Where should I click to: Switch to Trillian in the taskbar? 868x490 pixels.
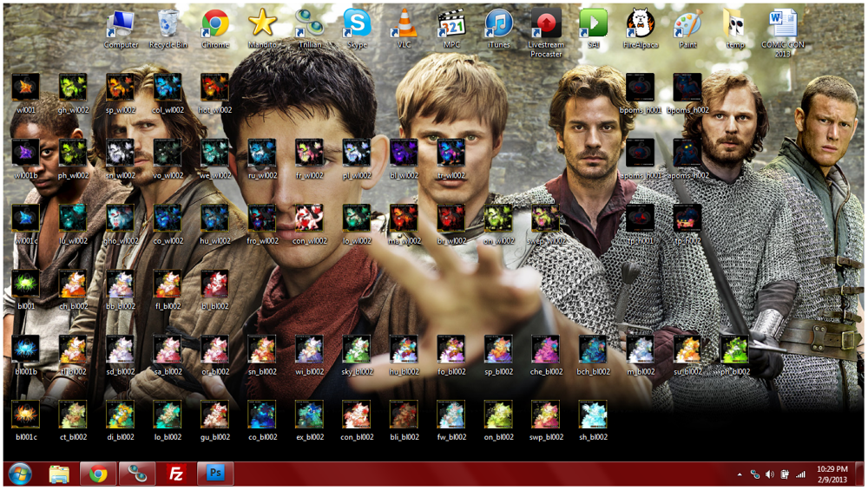[137, 474]
